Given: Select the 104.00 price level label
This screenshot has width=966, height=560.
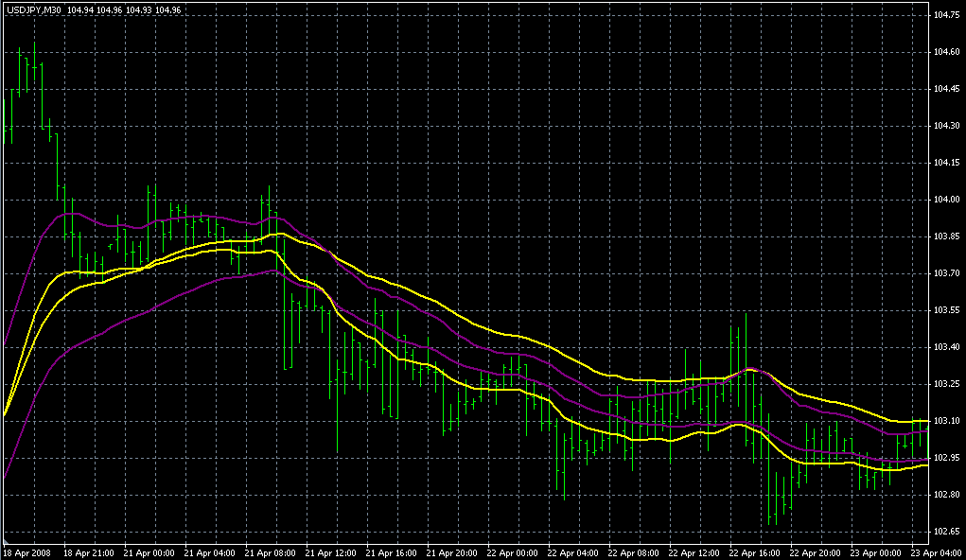Looking at the screenshot, I should [x=946, y=200].
